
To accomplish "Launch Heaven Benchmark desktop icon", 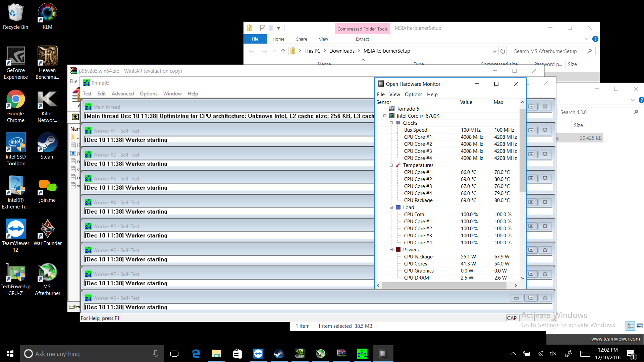I will click(x=47, y=63).
